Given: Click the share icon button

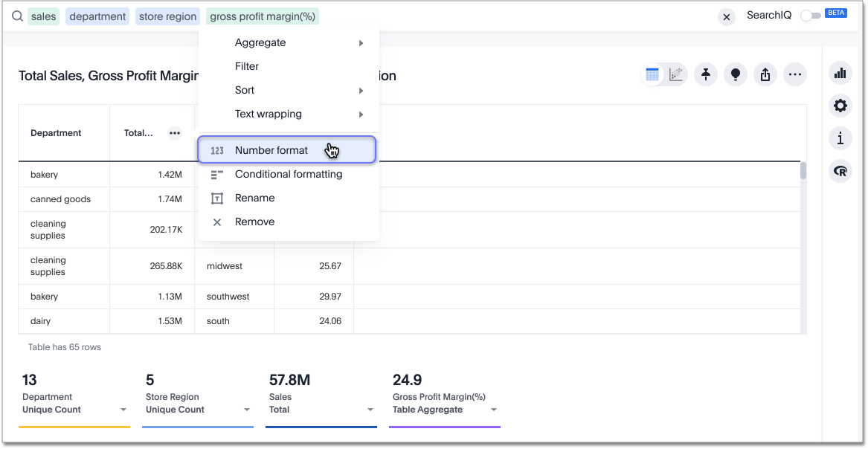Looking at the screenshot, I should [x=765, y=74].
